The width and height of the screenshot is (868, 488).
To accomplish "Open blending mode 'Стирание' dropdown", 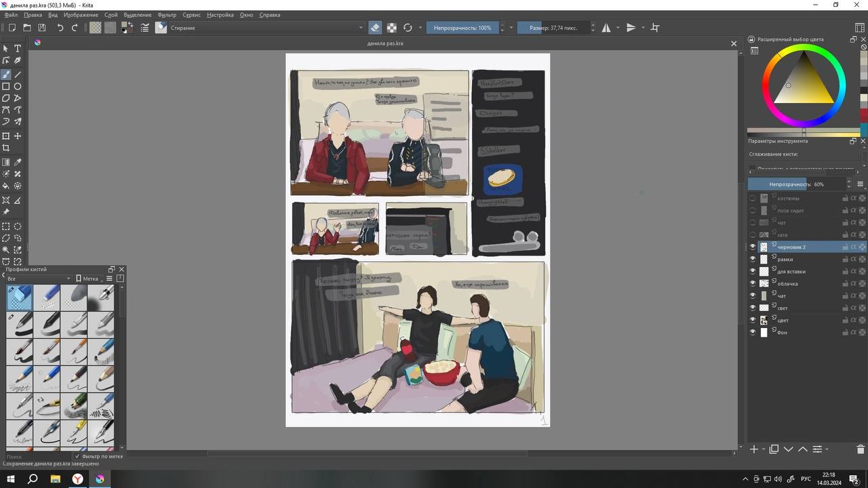I will click(266, 28).
